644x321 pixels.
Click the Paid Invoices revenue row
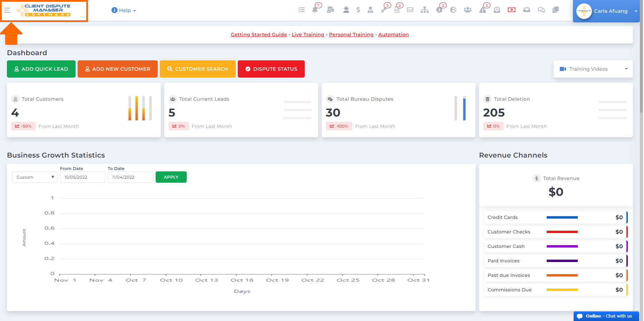point(556,261)
